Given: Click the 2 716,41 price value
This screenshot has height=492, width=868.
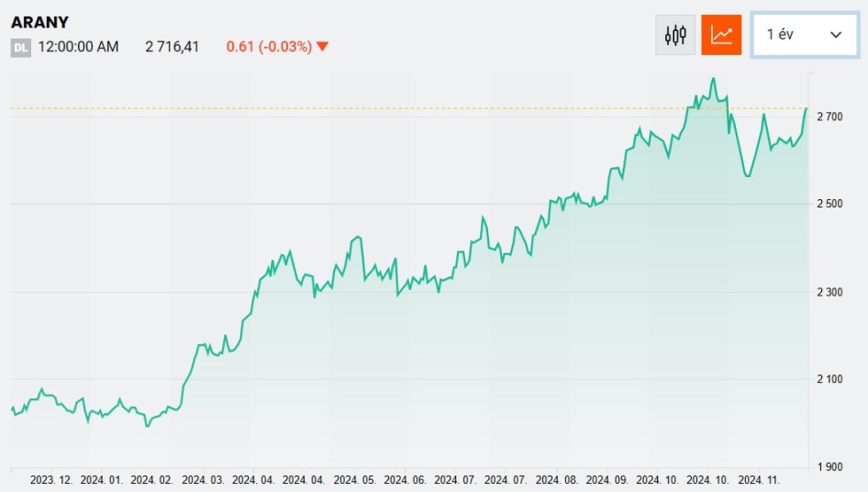Looking at the screenshot, I should click(172, 47).
